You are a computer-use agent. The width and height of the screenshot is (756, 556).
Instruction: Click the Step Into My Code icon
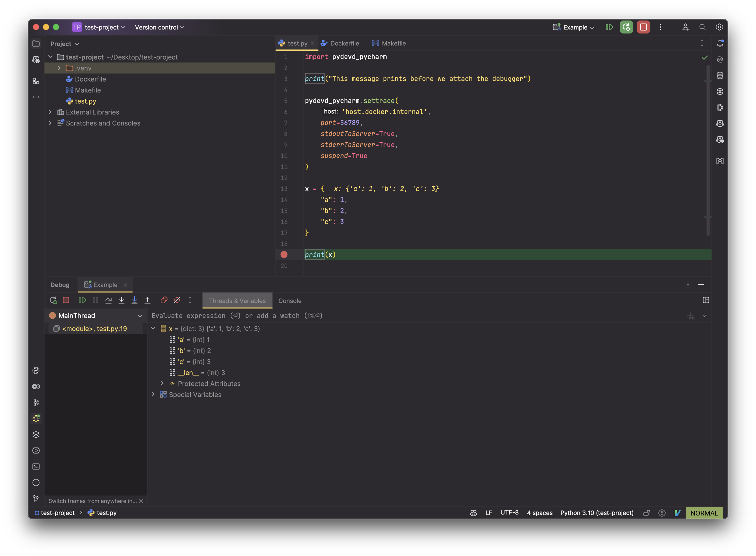point(134,300)
